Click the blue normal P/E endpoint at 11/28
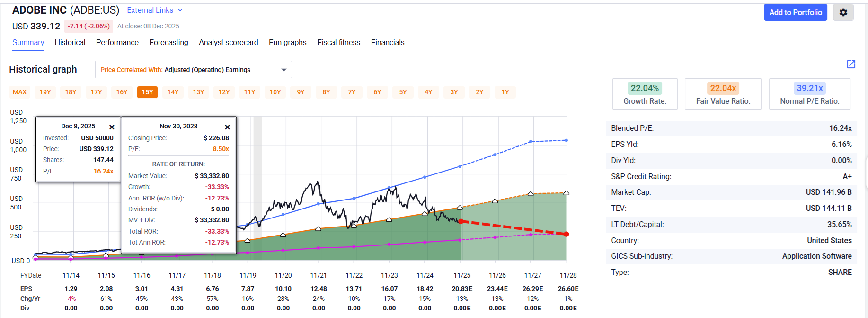 point(567,140)
